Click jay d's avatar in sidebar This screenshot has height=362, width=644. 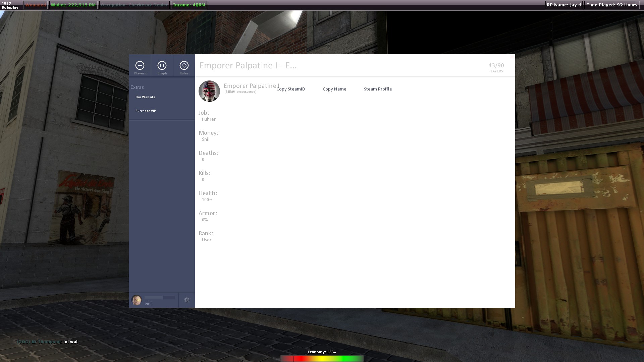point(137,300)
